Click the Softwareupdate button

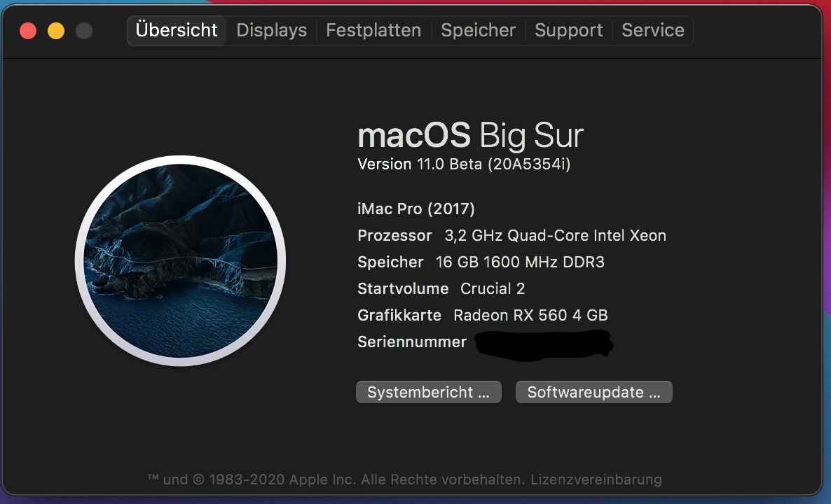593,392
